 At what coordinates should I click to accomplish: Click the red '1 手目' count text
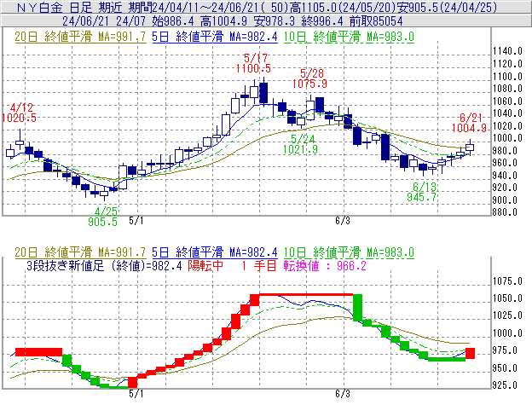pos(259,266)
